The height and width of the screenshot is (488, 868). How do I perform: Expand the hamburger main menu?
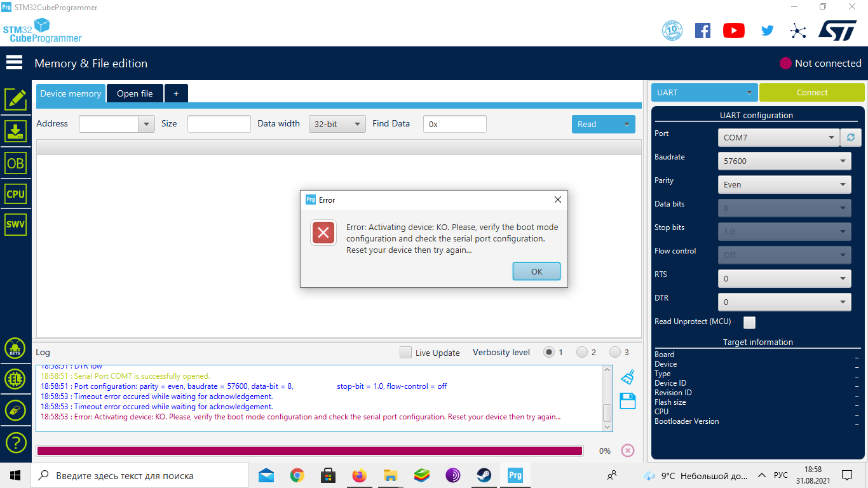(14, 63)
